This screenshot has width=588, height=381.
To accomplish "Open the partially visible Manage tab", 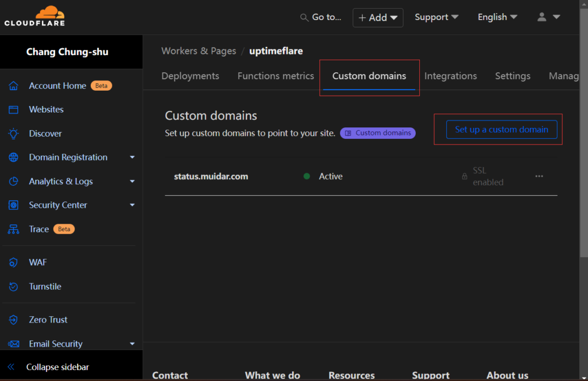I will click(564, 76).
